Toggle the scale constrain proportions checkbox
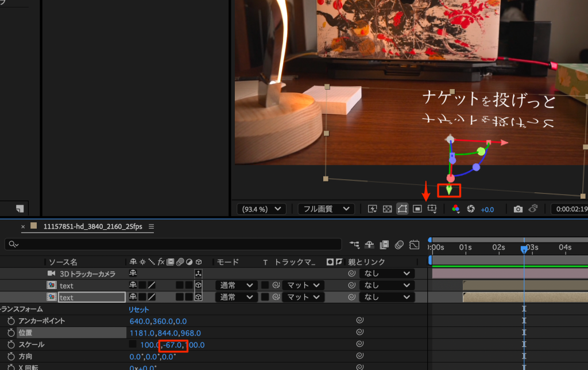The image size is (588, 370). [133, 345]
